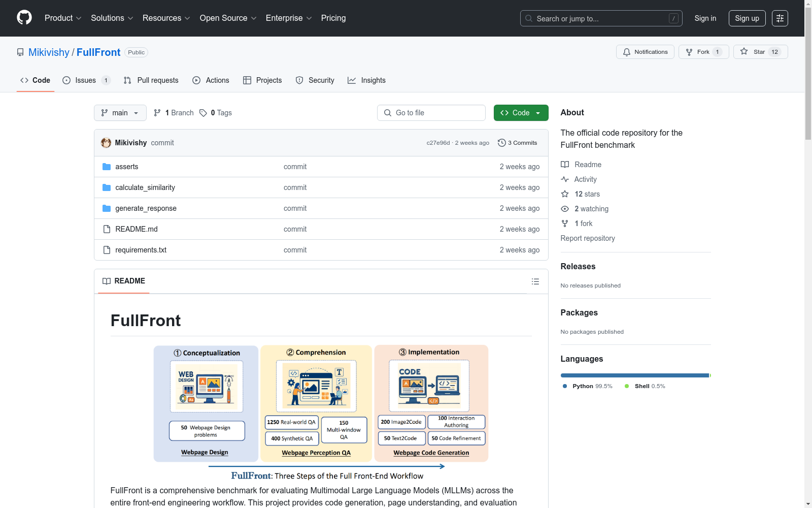Click the branch icon beside 1 Branch

[157, 113]
